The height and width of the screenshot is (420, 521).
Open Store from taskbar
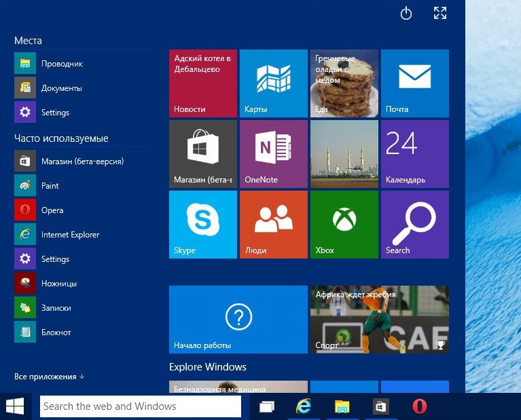click(380, 406)
